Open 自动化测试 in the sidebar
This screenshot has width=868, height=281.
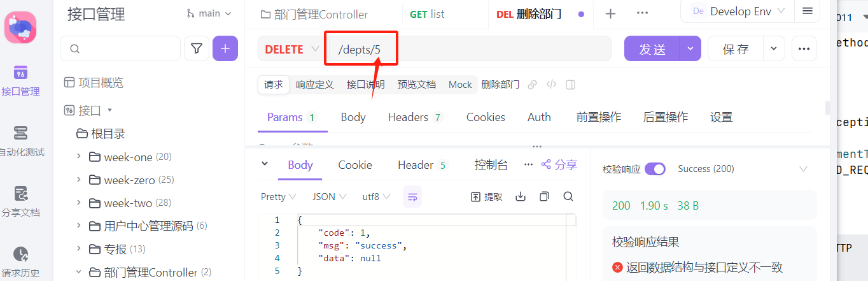tap(20, 141)
